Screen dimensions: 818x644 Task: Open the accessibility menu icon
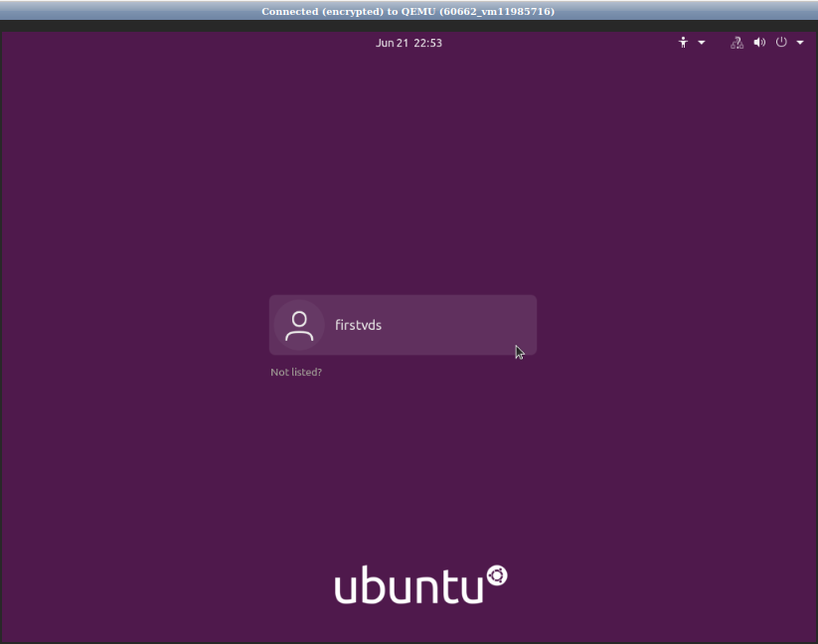683,43
